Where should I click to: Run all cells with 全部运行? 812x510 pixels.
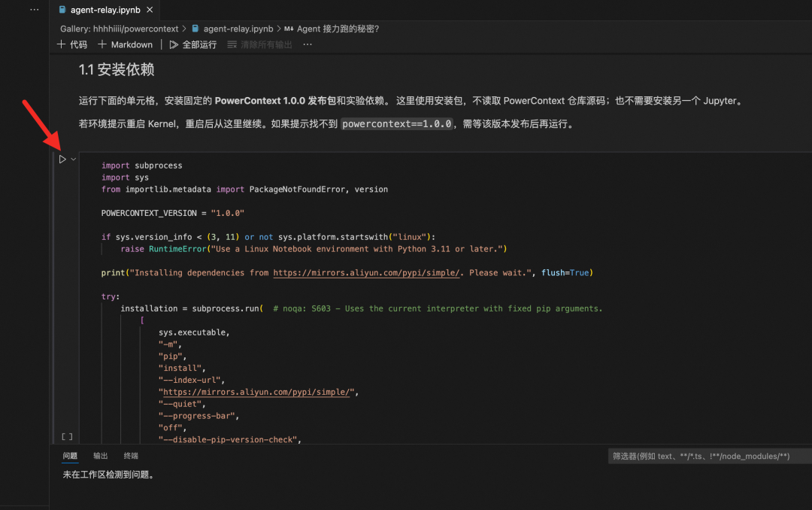pyautogui.click(x=193, y=44)
